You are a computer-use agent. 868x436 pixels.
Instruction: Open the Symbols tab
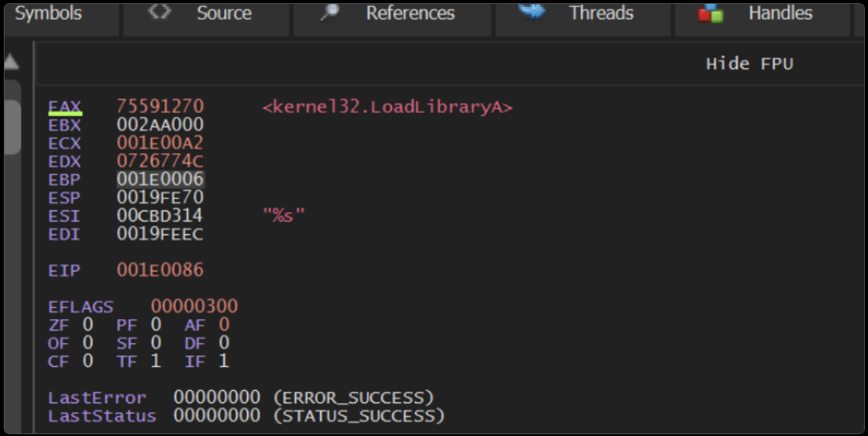point(49,14)
